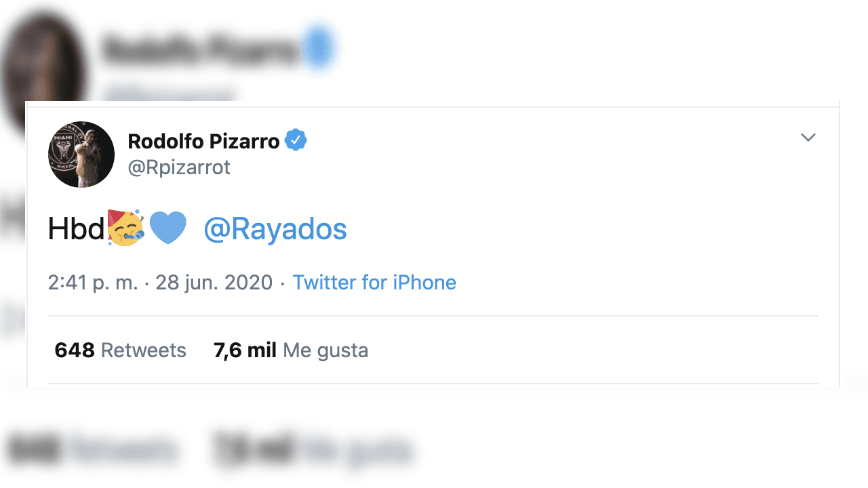Screen dimensions: 868x488
Task: Collapse the caret at the tweet's top right
Action: click(x=808, y=137)
